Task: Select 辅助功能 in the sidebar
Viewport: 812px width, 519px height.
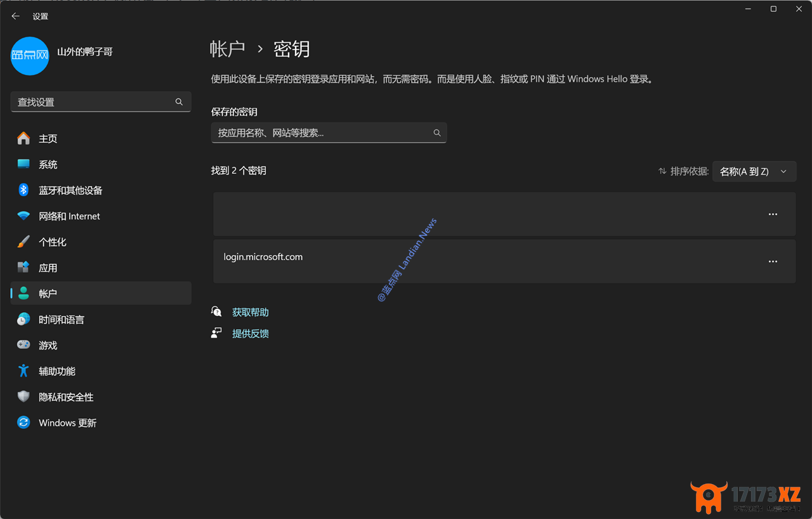Action: tap(101, 371)
